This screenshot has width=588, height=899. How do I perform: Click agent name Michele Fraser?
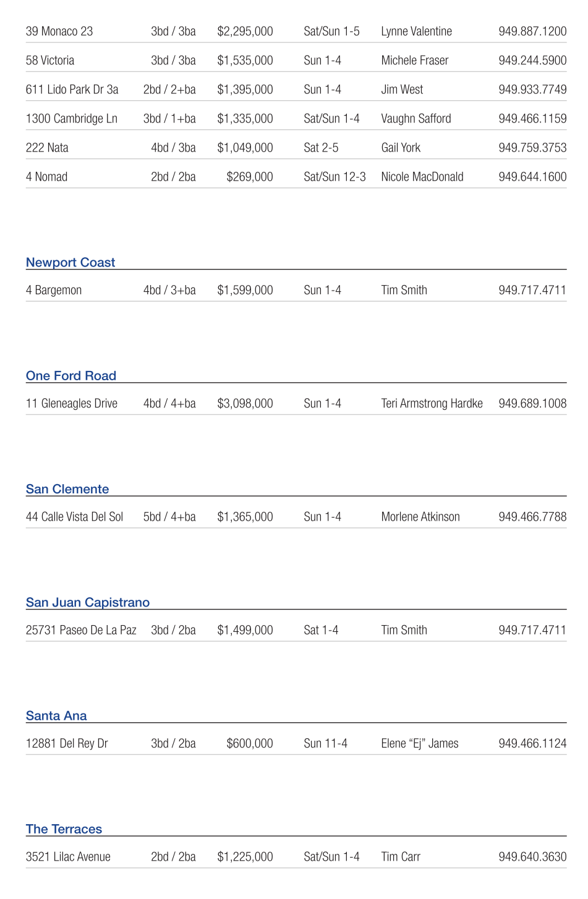tap(414, 61)
